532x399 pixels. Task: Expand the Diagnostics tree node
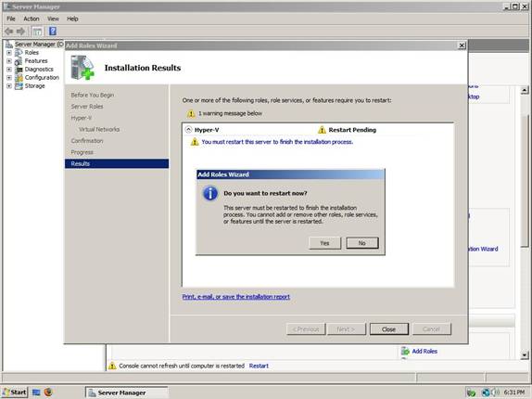pyautogui.click(x=9, y=70)
